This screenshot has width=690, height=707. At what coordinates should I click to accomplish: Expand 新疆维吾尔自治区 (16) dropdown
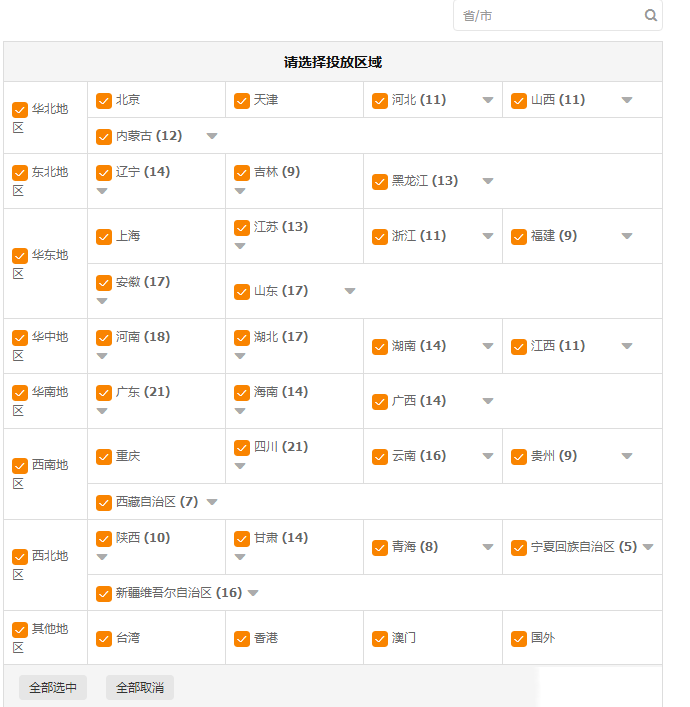coord(253,593)
